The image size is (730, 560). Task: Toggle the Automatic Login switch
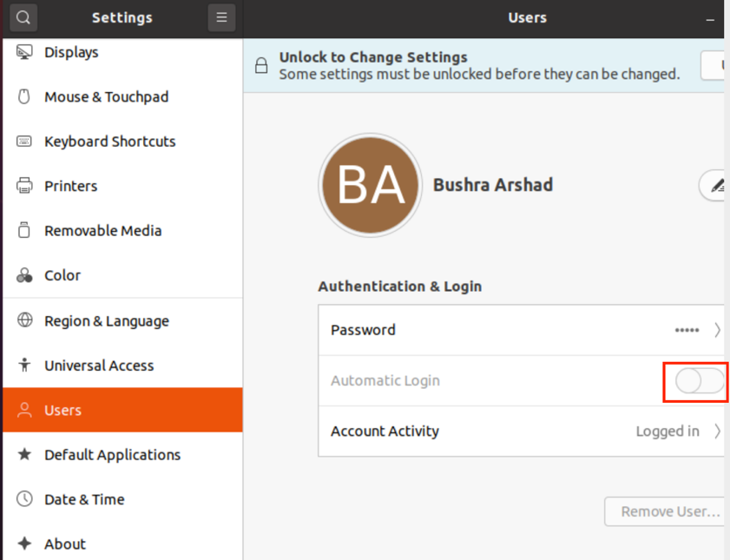[x=700, y=381]
